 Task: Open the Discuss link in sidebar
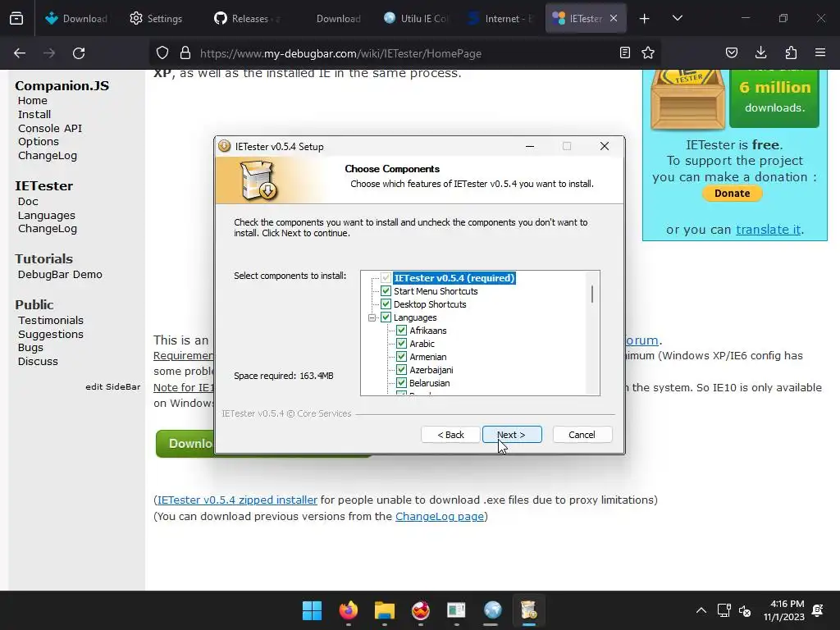pos(38,362)
